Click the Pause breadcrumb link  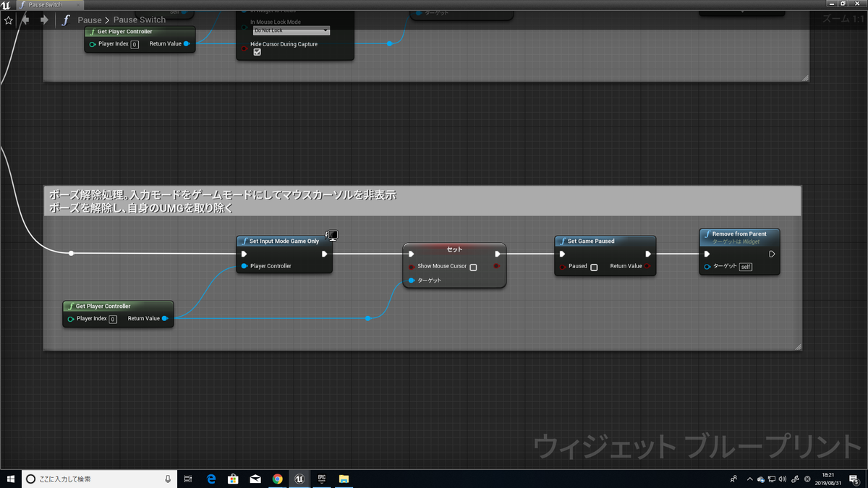89,20
